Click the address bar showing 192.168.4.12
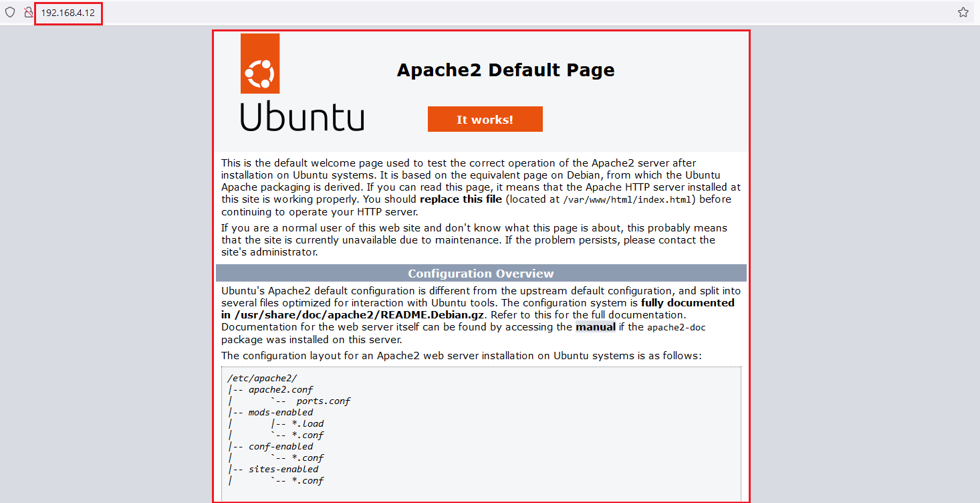The height and width of the screenshot is (503, 980). pyautogui.click(x=68, y=13)
